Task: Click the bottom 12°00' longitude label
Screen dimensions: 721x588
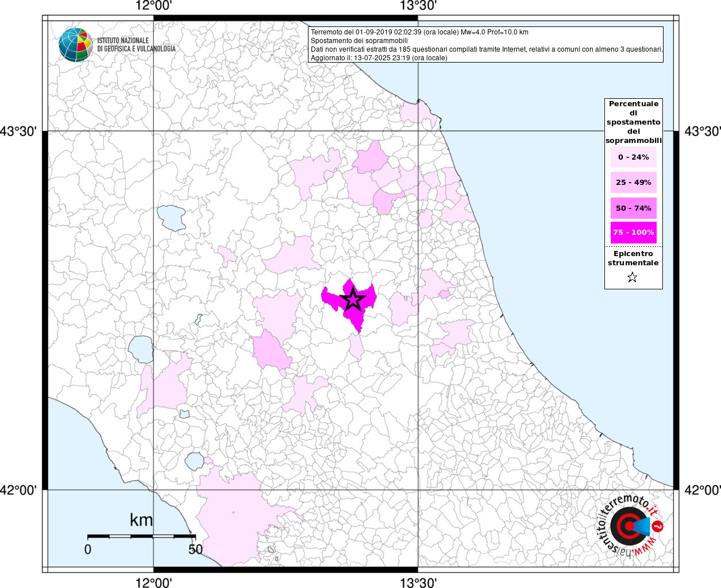Action: point(153,582)
